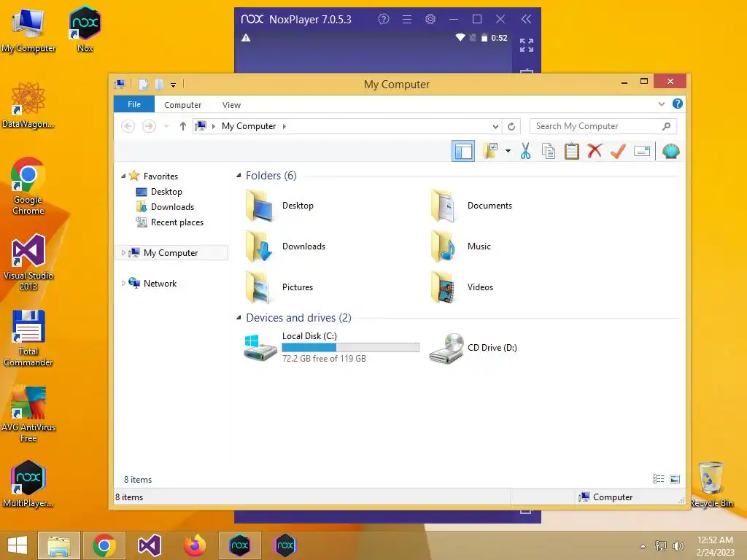Image resolution: width=747 pixels, height=560 pixels.
Task: Open Nox desktop shortcut
Action: point(85,28)
